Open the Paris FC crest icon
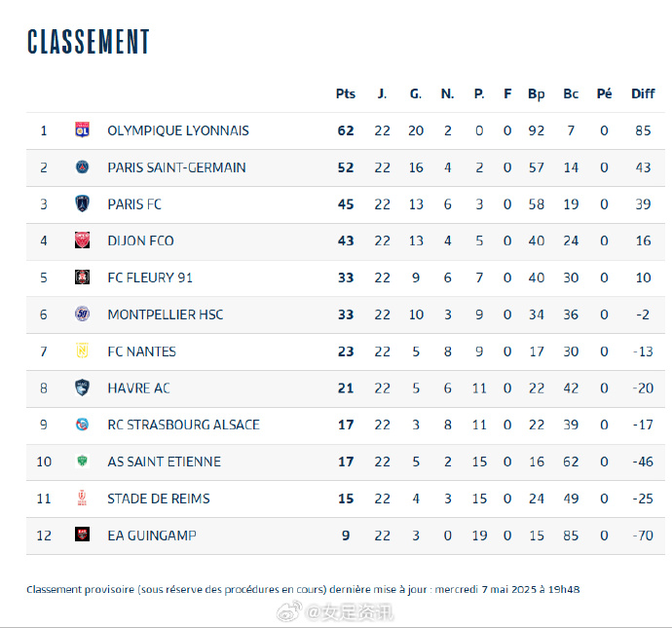This screenshot has height=628, width=672. pyautogui.click(x=82, y=203)
